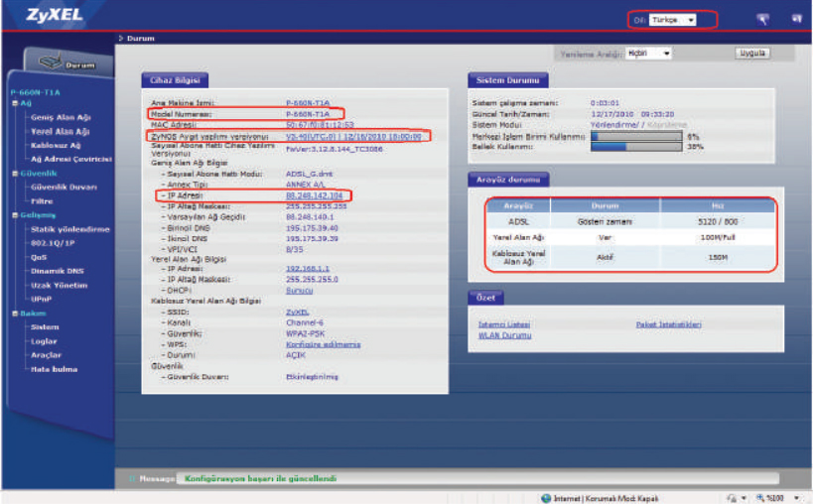This screenshot has height=504, width=813.
Task: Open Kablosuz Ağ in sidebar
Action: pos(55,145)
